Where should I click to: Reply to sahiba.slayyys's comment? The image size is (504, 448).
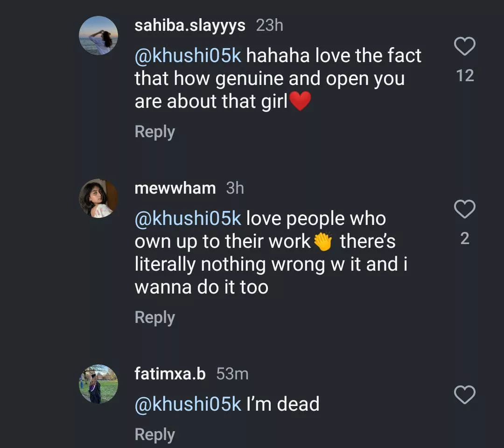pos(154,132)
